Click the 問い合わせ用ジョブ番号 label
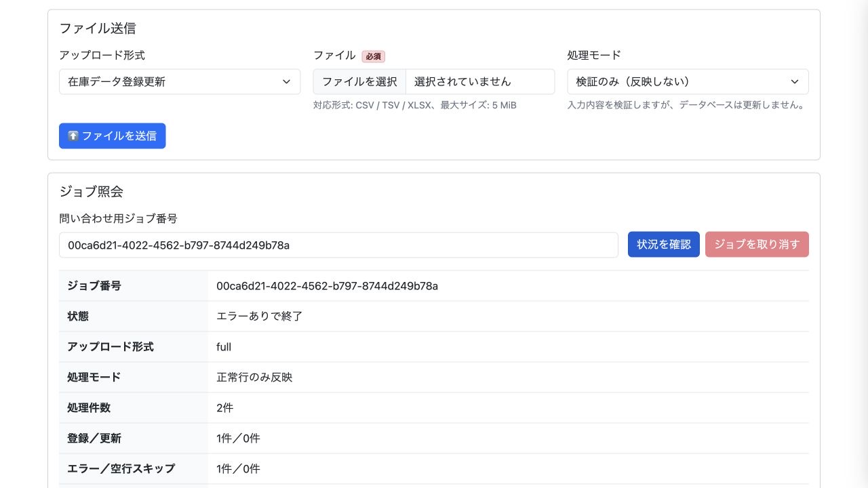Image resolution: width=868 pixels, height=488 pixels. 118,218
